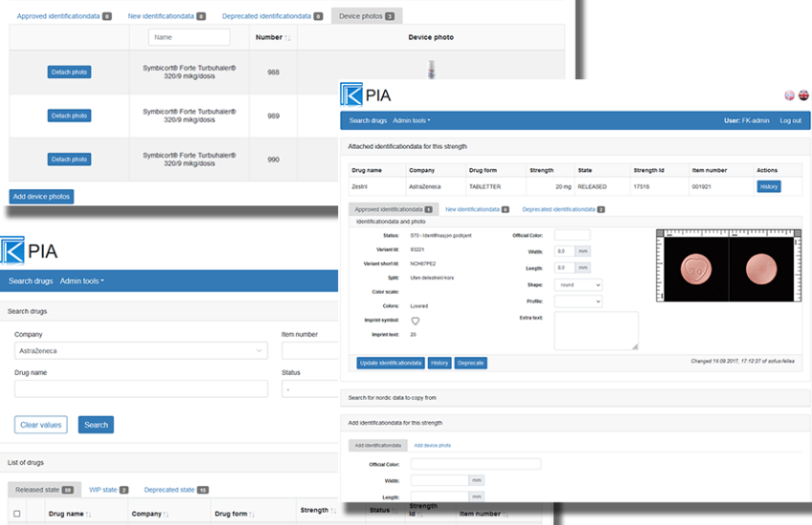
Task: Click the Drug name search field
Action: coord(140,388)
